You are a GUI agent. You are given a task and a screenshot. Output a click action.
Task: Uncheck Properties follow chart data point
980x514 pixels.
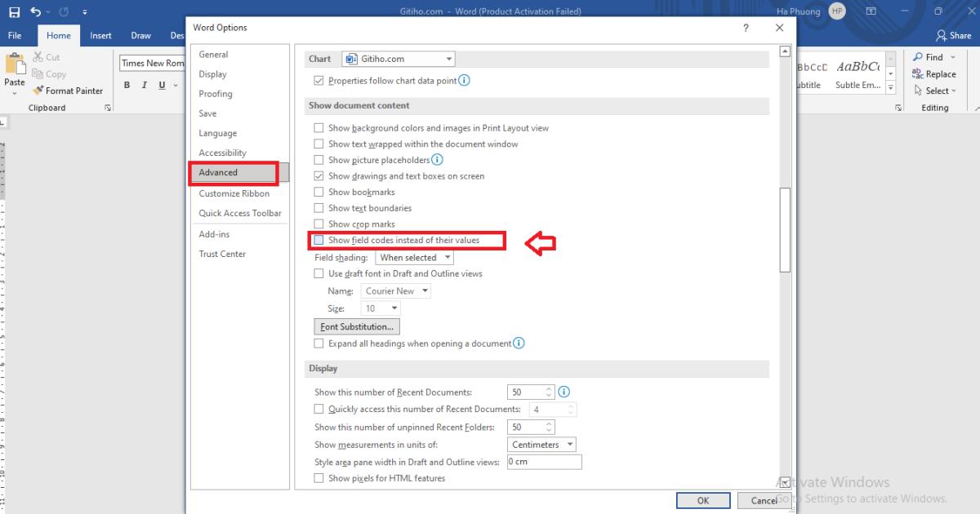(x=319, y=81)
